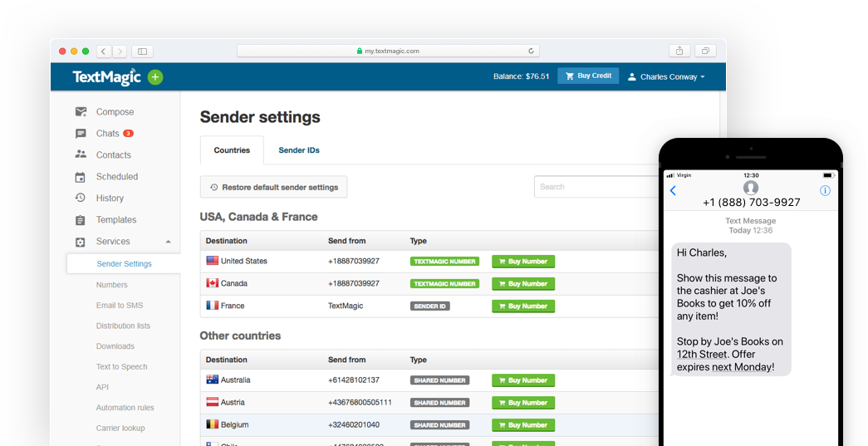Toggle the Safari sidebar button
The image size is (868, 446).
(x=142, y=51)
